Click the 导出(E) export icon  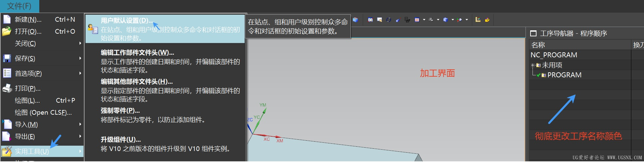[7, 136]
